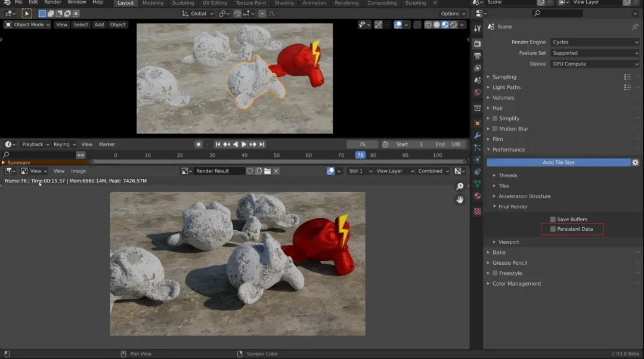
Task: Switch to rendered viewport shading
Action: click(453, 24)
